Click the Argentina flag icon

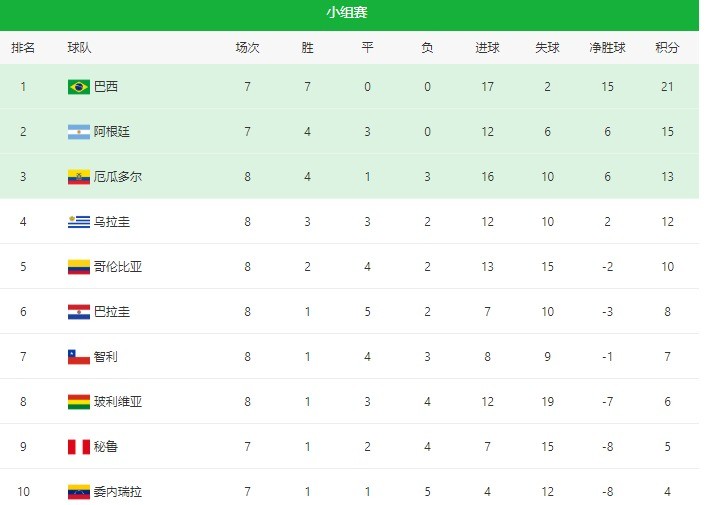pos(79,132)
